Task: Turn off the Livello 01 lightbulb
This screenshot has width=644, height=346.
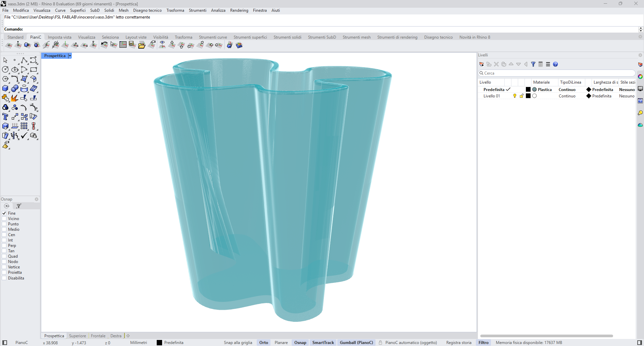Action: tap(515, 96)
